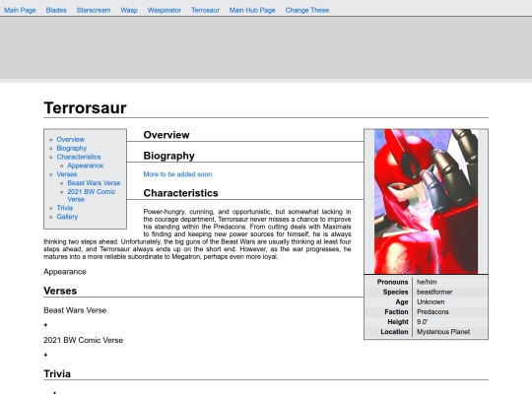Screen dimensions: 532x399
Task: Click the 'Predacons' faction value
Action: 432,311
